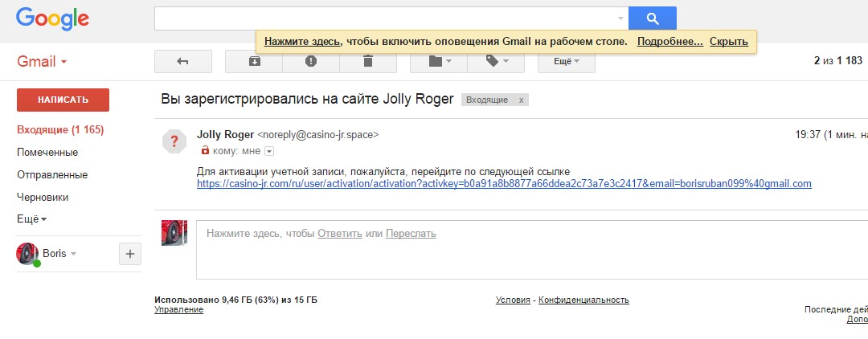Open the Помеченные folder
The image size is (868, 339).
click(47, 152)
